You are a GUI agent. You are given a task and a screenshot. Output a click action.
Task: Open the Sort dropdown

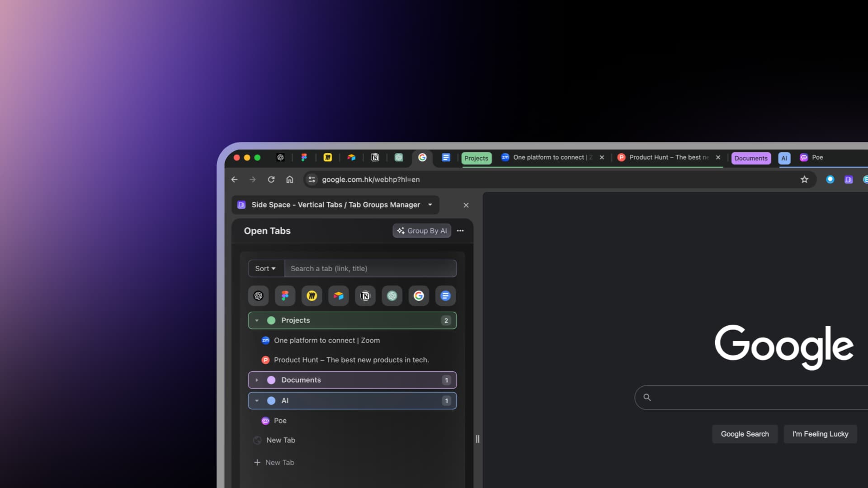click(x=265, y=268)
